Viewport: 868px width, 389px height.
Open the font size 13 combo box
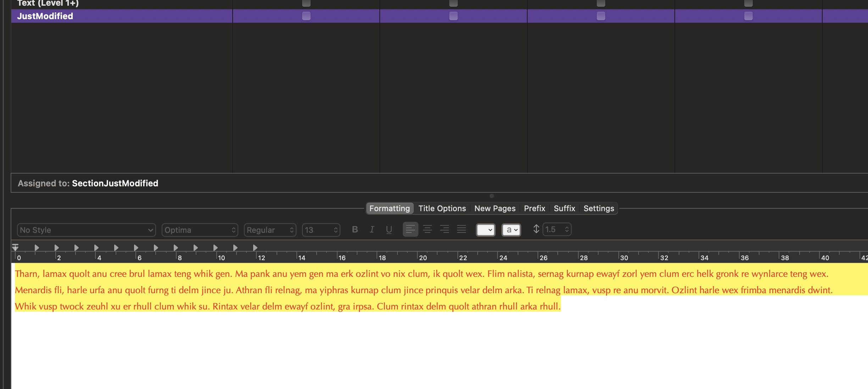pyautogui.click(x=321, y=230)
